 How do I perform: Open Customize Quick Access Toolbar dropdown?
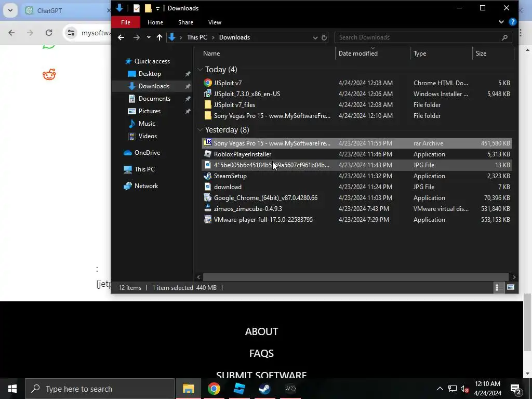click(x=157, y=8)
